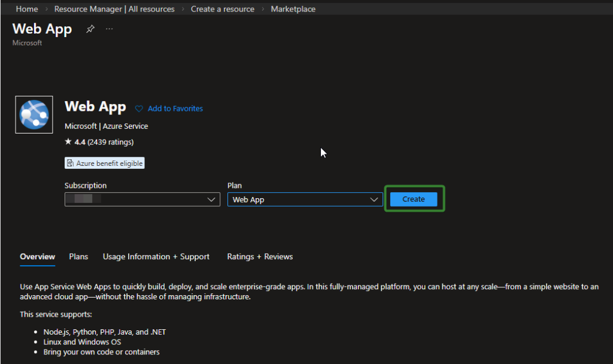Click the heart favorite icon
Screen dimensions: 613x364
[139, 109]
